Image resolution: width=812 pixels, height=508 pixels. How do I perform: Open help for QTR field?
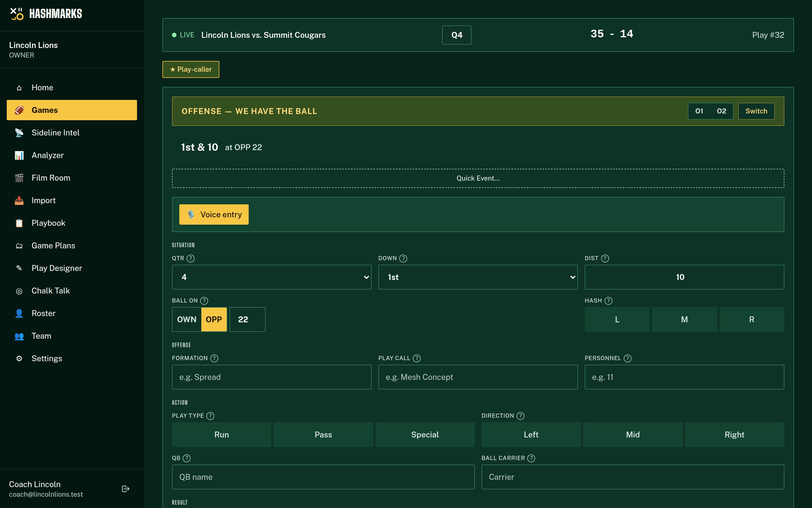pyautogui.click(x=191, y=258)
